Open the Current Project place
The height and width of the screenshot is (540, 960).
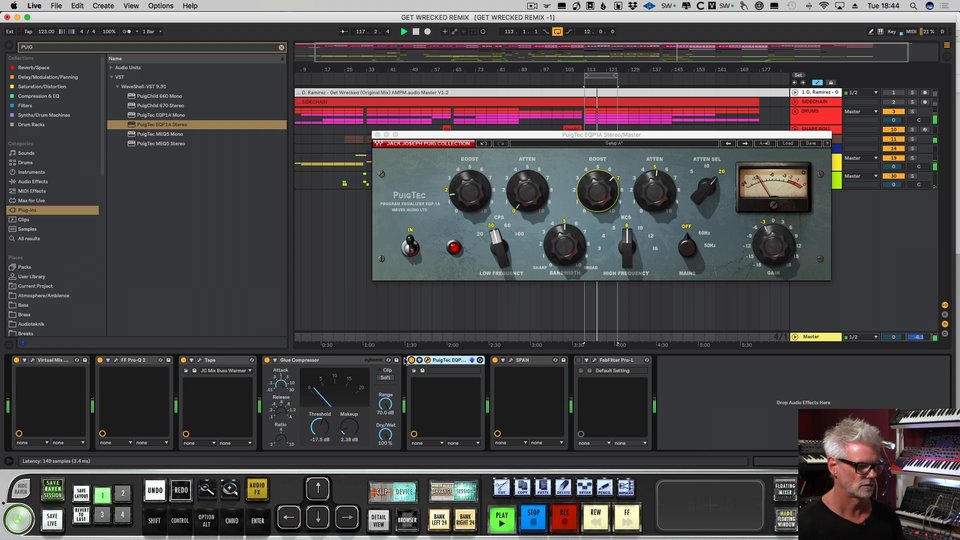pyautogui.click(x=35, y=286)
